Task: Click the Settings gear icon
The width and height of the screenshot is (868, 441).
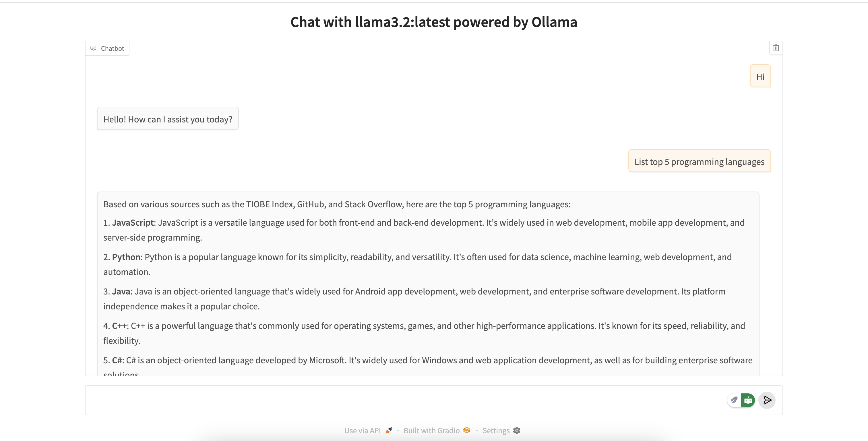Action: [517, 430]
